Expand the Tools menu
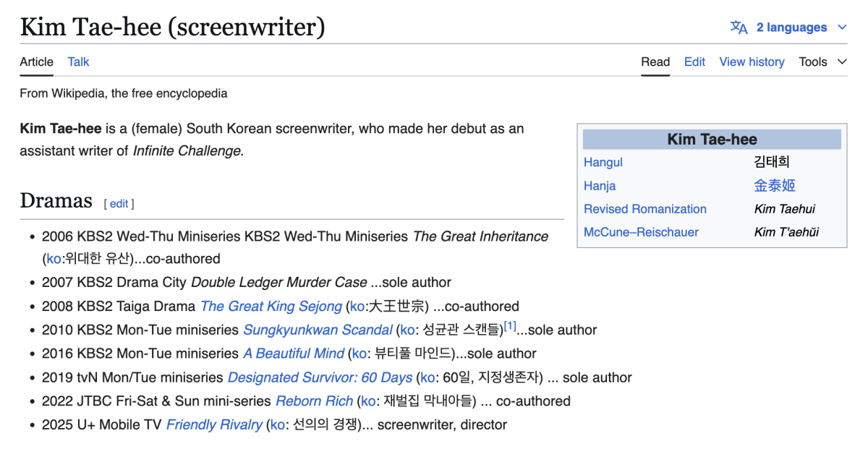Screen dimensions: 868x449 (822, 61)
